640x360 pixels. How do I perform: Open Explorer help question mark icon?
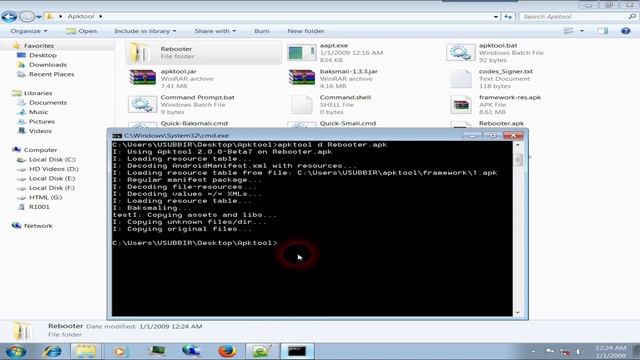625,31
